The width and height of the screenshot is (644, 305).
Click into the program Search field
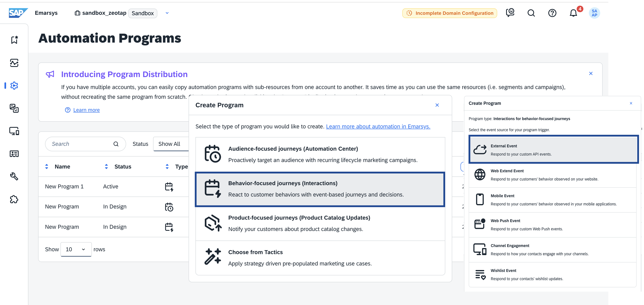(80, 144)
